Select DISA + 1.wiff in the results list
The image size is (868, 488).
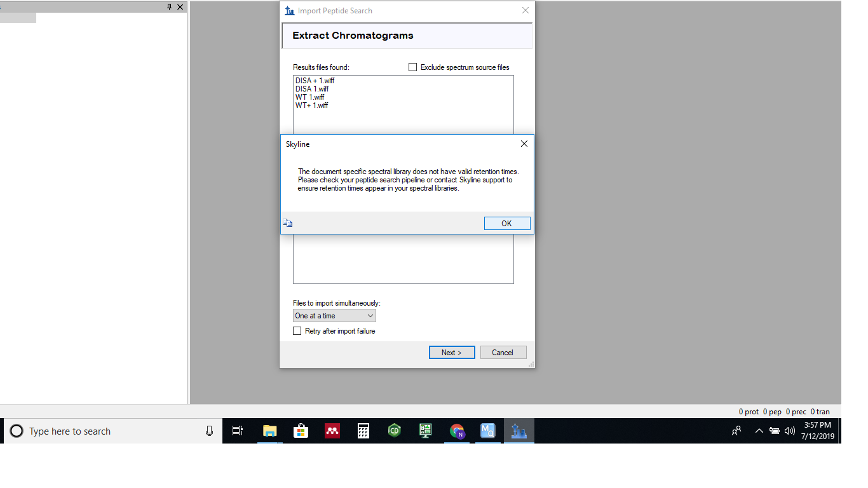click(315, 81)
